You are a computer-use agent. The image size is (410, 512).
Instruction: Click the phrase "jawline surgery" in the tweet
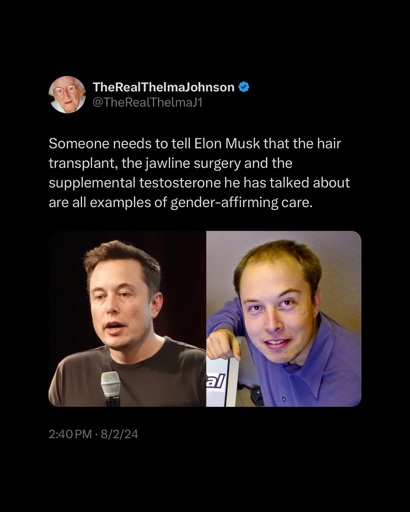(187, 164)
